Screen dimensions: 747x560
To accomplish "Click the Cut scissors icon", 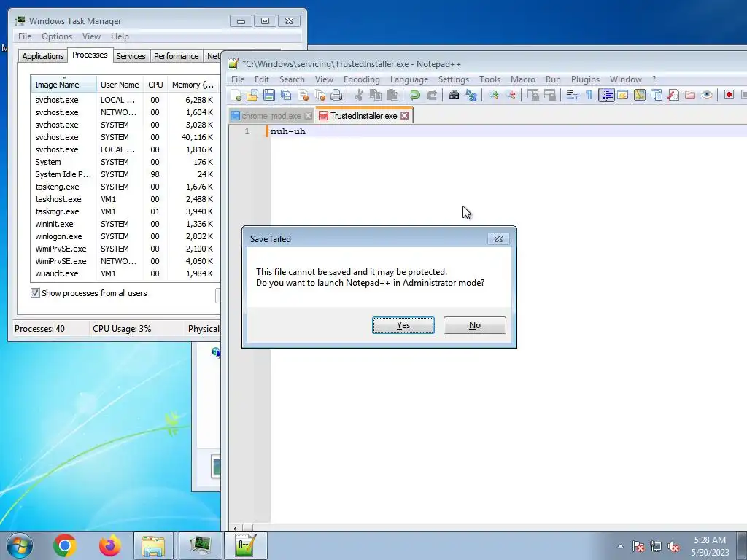I will tap(359, 96).
